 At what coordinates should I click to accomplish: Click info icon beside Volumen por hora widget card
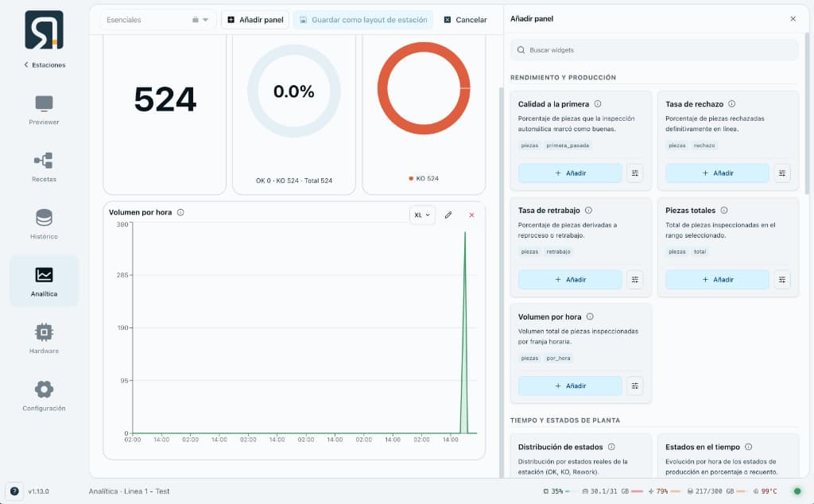[x=590, y=316]
